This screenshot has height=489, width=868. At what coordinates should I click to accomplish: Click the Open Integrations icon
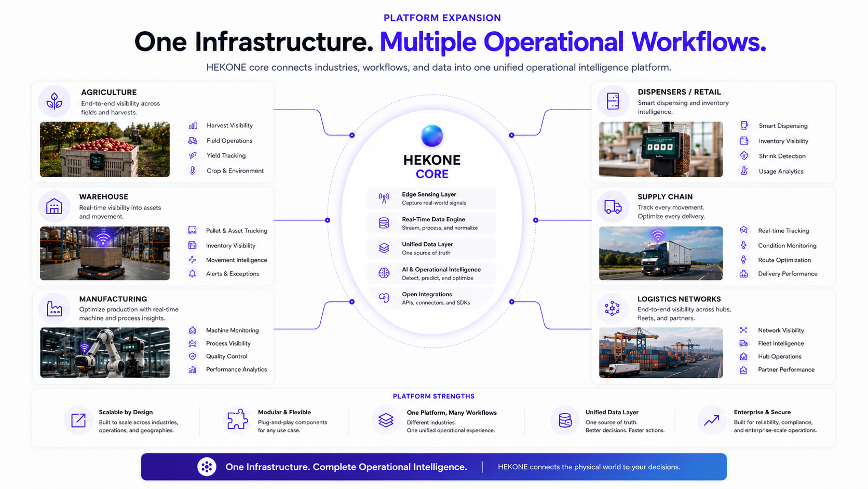click(384, 298)
